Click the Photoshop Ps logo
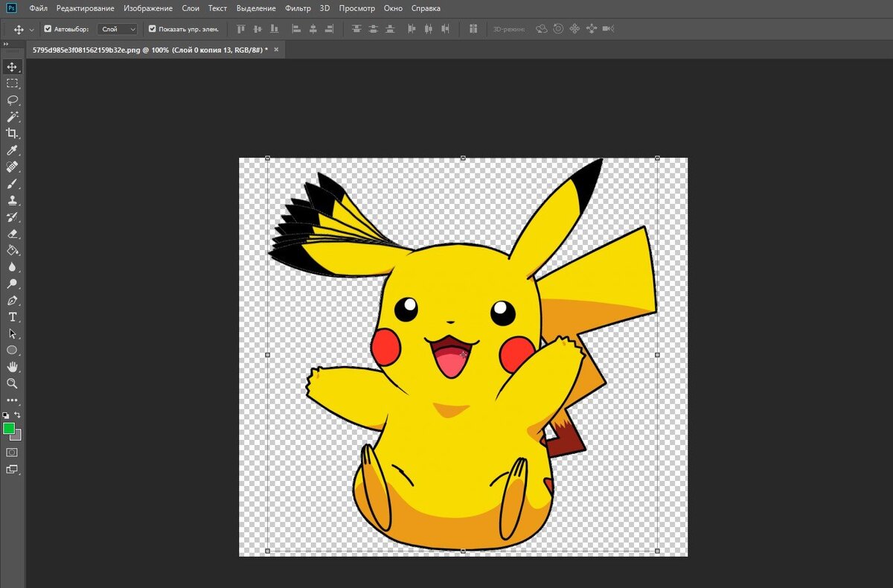Viewport: 893px width, 588px height. coord(11,8)
